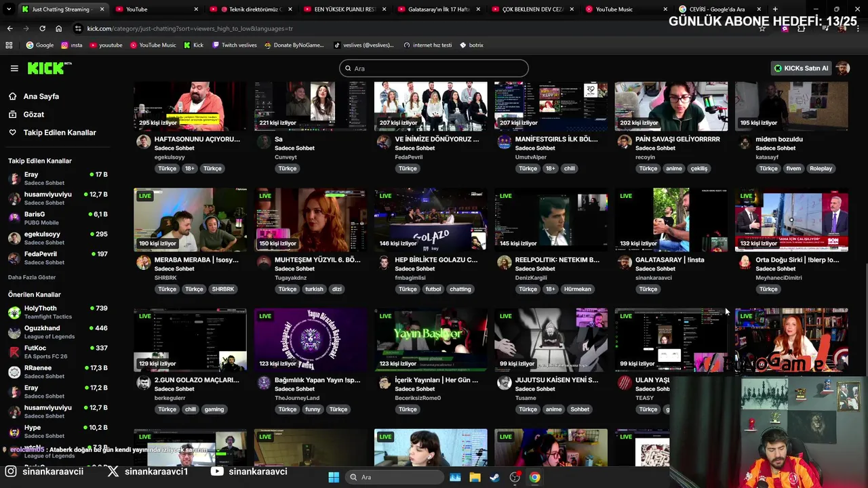Click the KICKs Satın Al button
868x488 pixels.
[x=801, y=68]
